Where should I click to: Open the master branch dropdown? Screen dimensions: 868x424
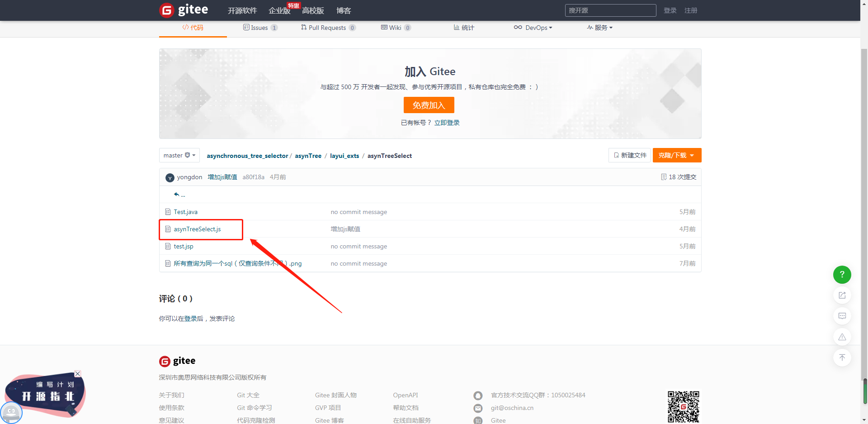pyautogui.click(x=179, y=155)
